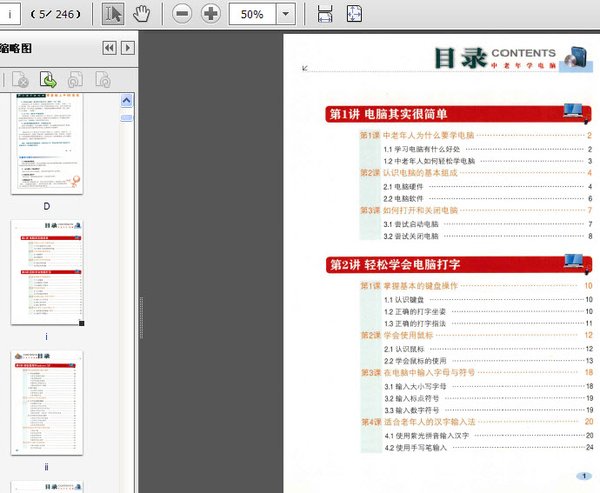Click the extract pages green arrow icon

point(47,79)
